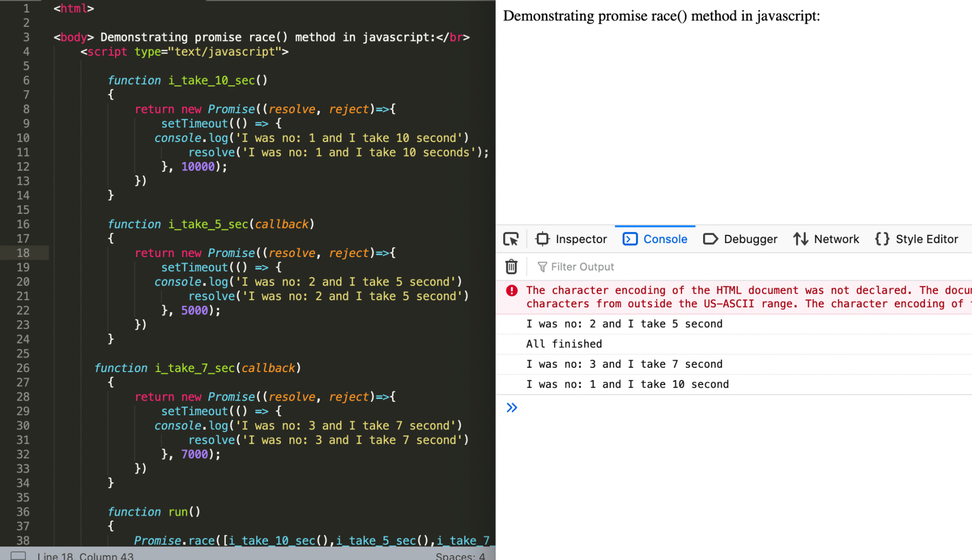Activate the element picker icon
Viewport: 972px width, 560px height.
tap(511, 239)
